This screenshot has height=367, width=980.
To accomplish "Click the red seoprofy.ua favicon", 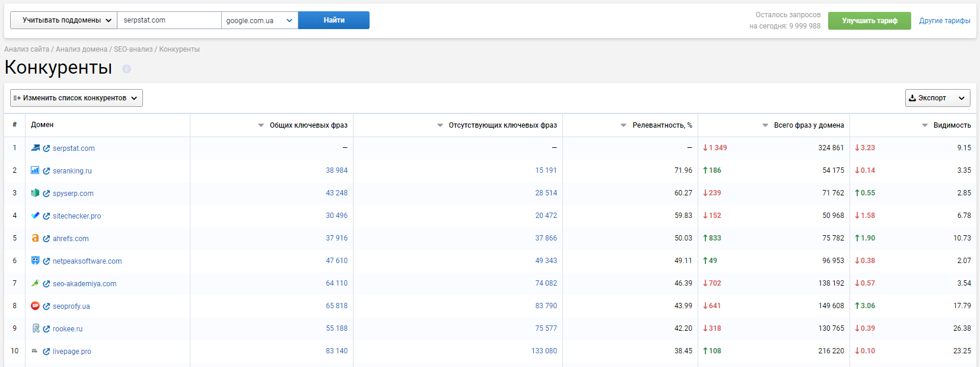I will 35,306.
